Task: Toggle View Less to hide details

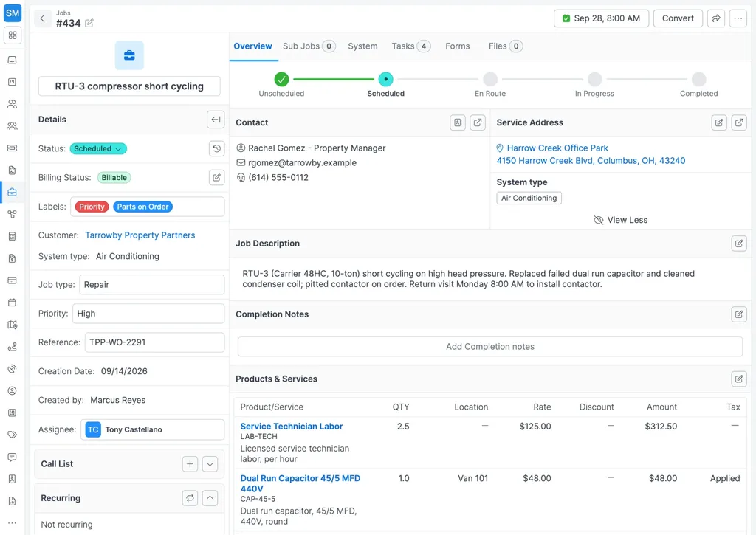Action: [x=620, y=220]
